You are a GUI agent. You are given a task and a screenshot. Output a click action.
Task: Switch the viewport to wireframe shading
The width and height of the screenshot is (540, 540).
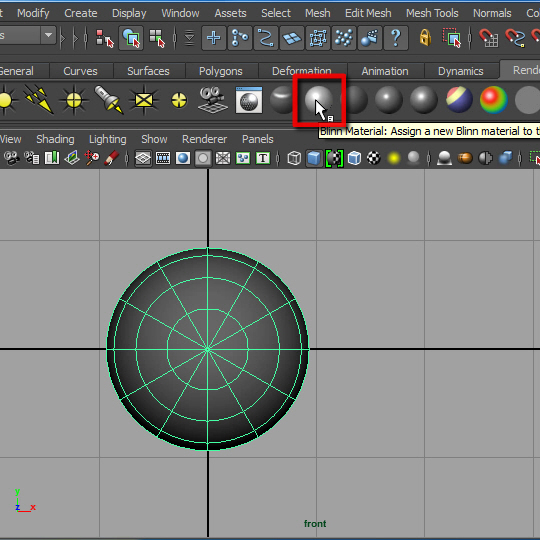(294, 158)
